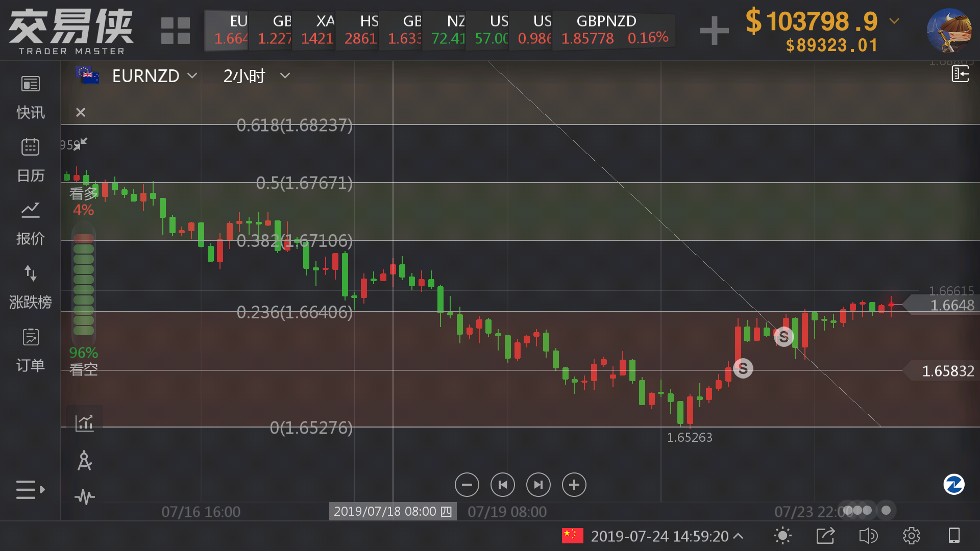The height and width of the screenshot is (551, 980).
Task: Open the 快讯 news sidebar icon
Action: click(31, 84)
